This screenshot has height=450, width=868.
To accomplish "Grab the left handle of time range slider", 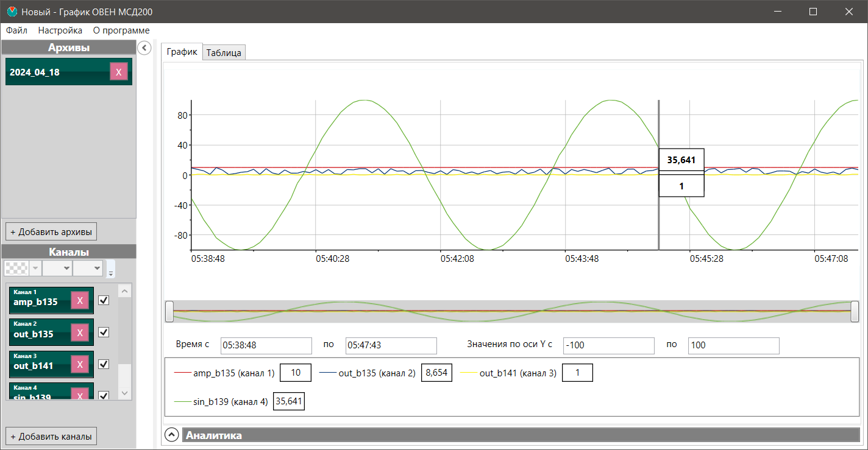I will coord(169,311).
